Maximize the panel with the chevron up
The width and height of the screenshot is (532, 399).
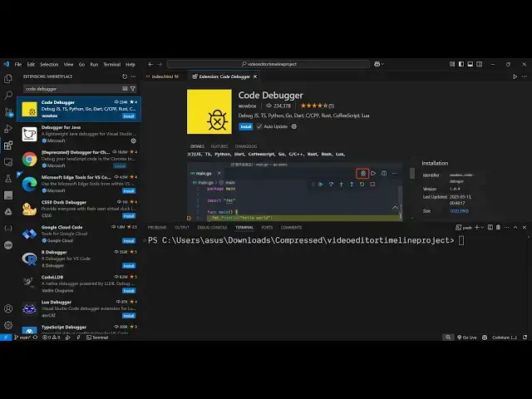(x=515, y=227)
